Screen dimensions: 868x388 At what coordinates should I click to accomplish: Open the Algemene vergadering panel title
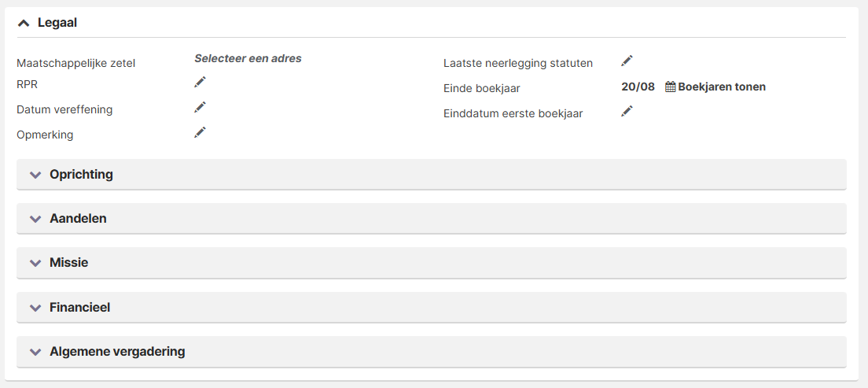pyautogui.click(x=117, y=352)
